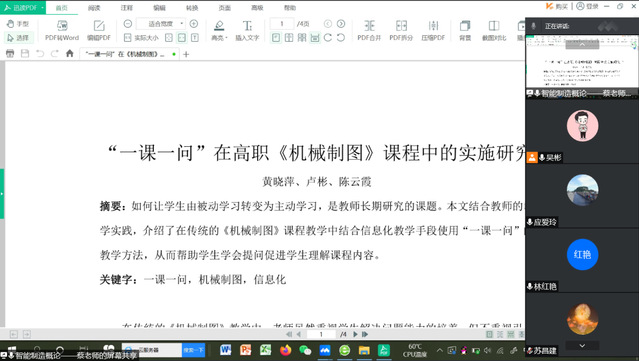The image size is (639, 361).
Task: Expand participant list with bottom chevron
Action: coord(582,346)
